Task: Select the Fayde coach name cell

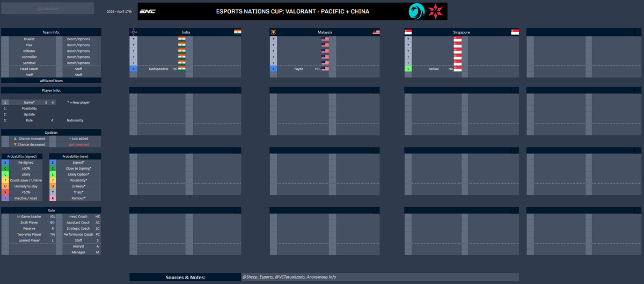Action: 299,69
